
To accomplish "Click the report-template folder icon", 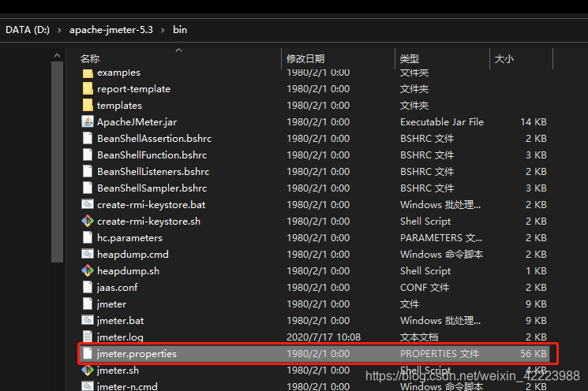I will (88, 89).
